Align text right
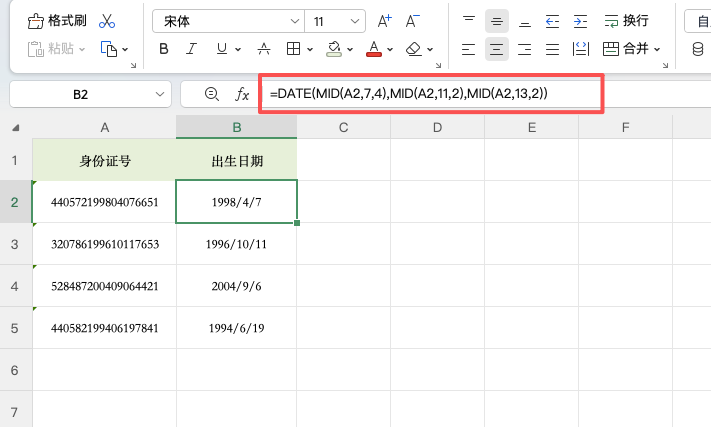The image size is (711, 427). point(525,49)
